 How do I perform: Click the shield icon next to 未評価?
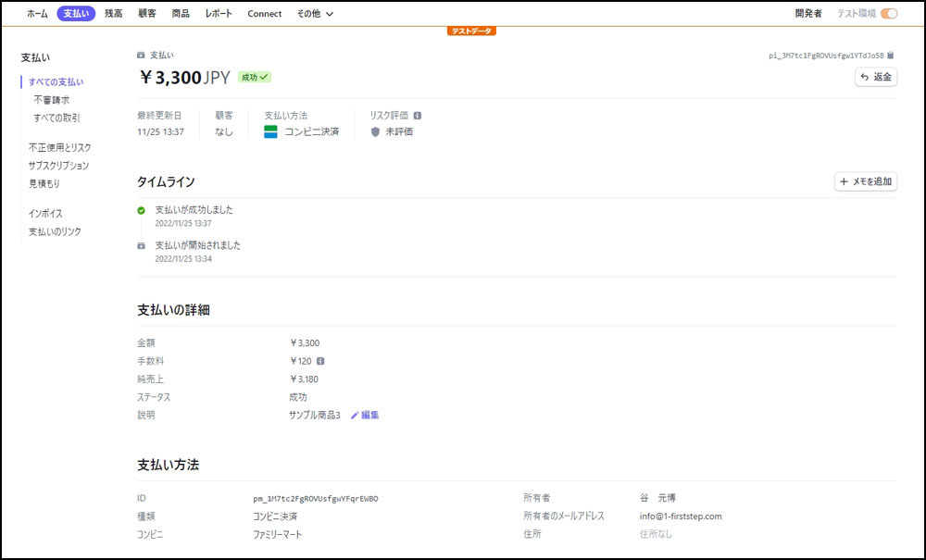point(375,132)
